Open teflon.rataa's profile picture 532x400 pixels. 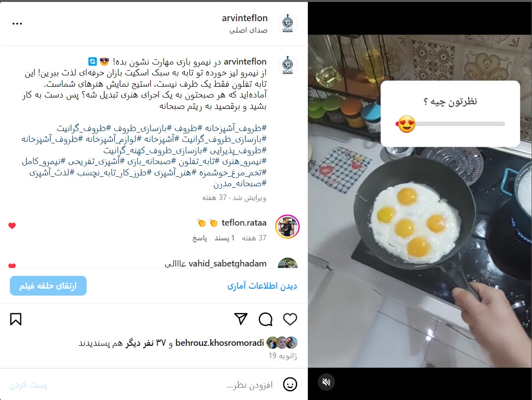pyautogui.click(x=287, y=227)
